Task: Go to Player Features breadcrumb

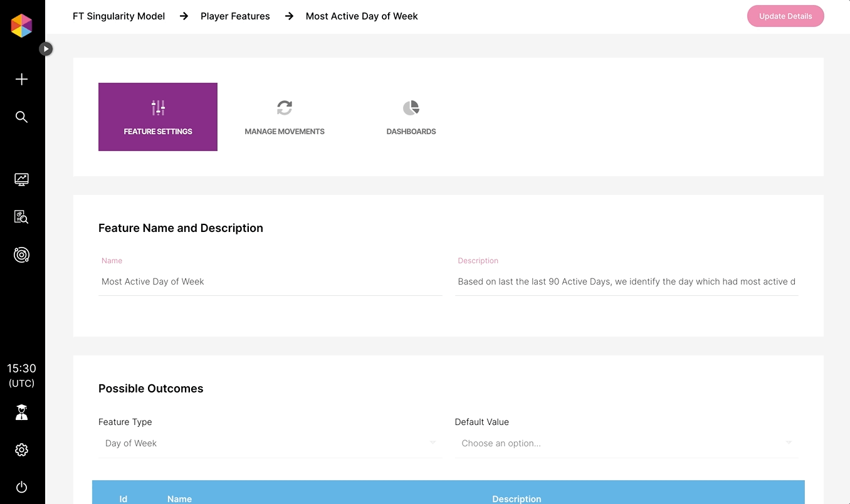Action: click(x=235, y=16)
